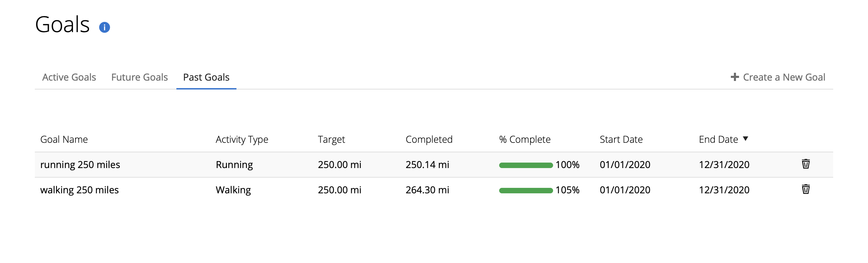This screenshot has height=263, width=868.
Task: Sort by End Date column header
Action: (x=718, y=139)
